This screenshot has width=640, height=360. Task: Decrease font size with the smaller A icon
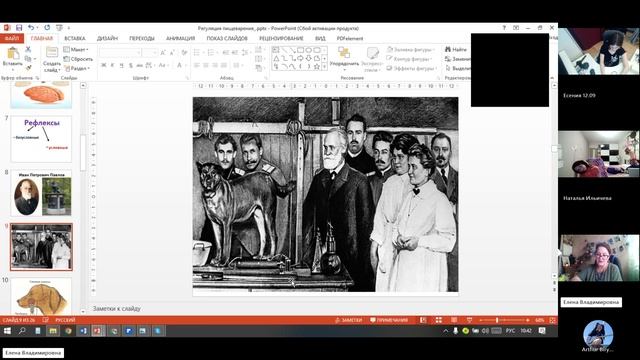172,53
